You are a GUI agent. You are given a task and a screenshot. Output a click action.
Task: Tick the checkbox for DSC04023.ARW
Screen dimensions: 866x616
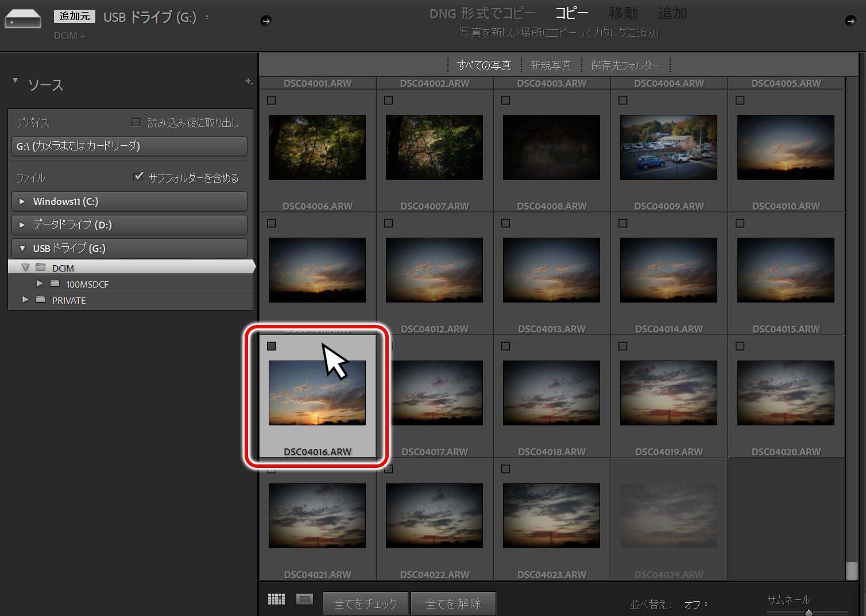click(506, 469)
